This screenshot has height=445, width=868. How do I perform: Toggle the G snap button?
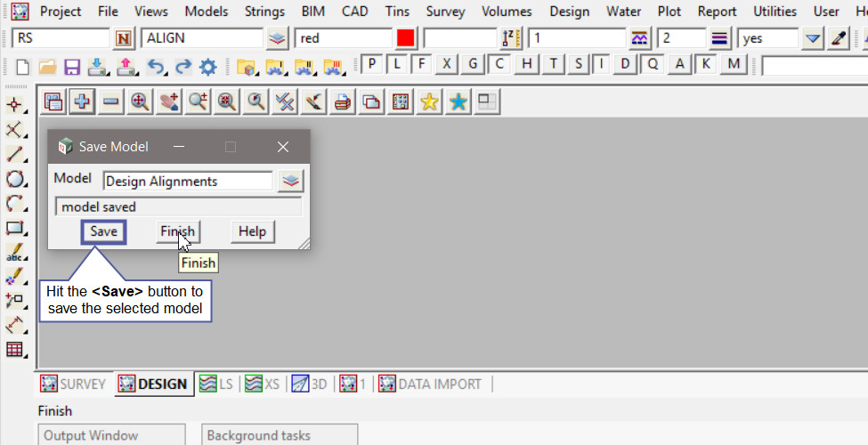(x=473, y=64)
